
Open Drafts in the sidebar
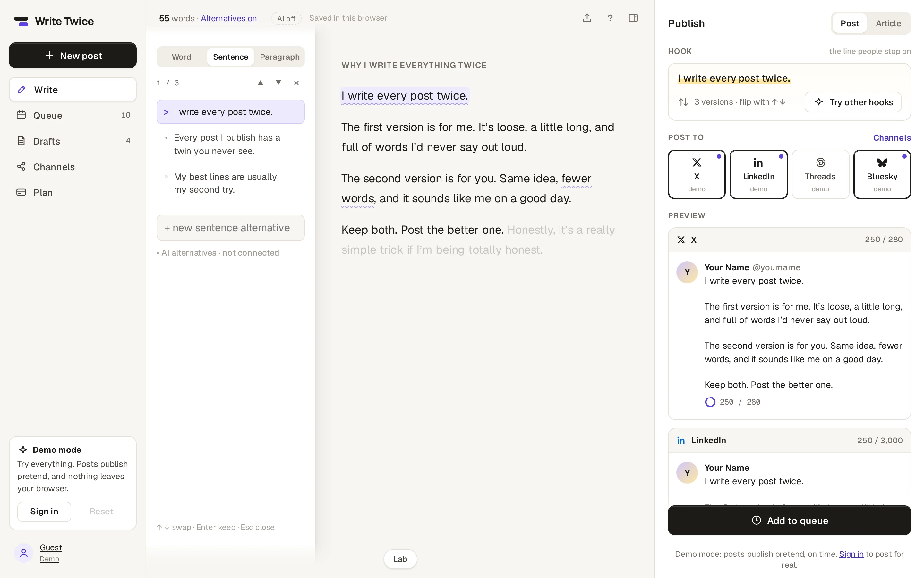coord(73,141)
